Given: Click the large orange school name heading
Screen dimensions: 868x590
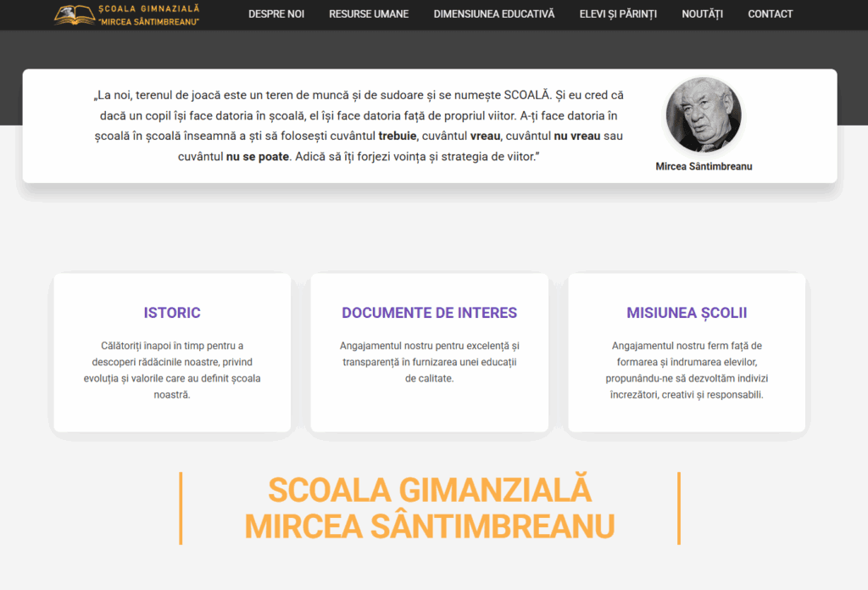Looking at the screenshot, I should coord(429,508).
